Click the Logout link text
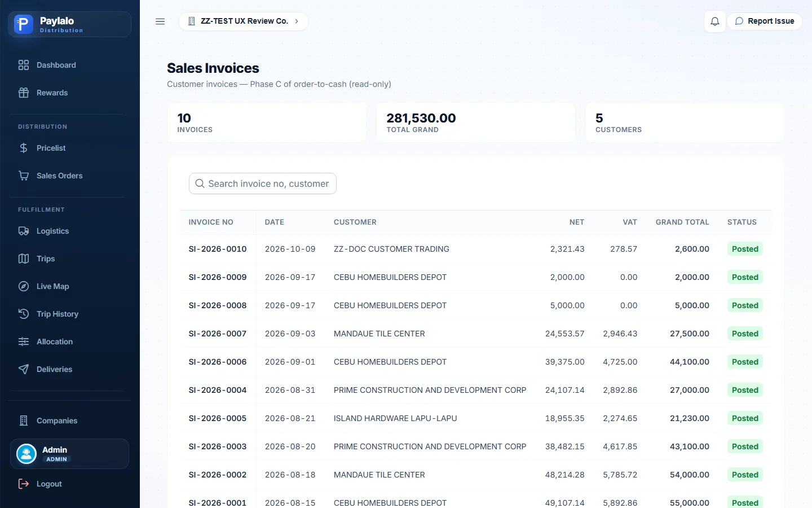812x508 pixels. [x=49, y=484]
